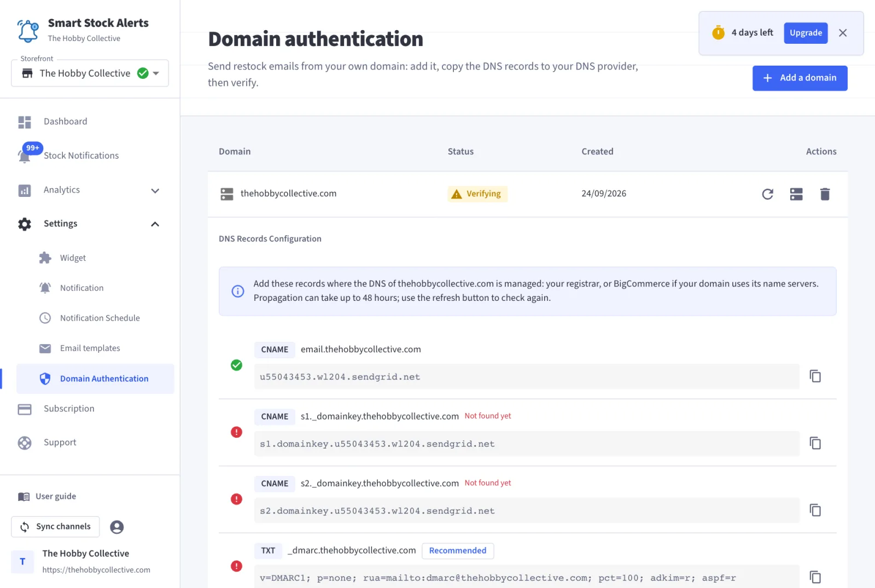The image size is (875, 588).
Task: Click the T store avatar thumbnail
Action: click(x=22, y=561)
